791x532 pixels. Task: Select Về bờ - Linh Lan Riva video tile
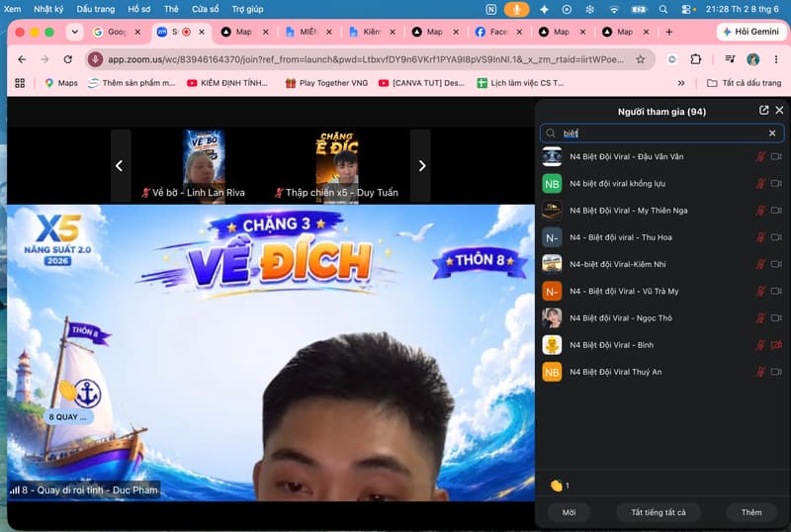[x=204, y=166]
